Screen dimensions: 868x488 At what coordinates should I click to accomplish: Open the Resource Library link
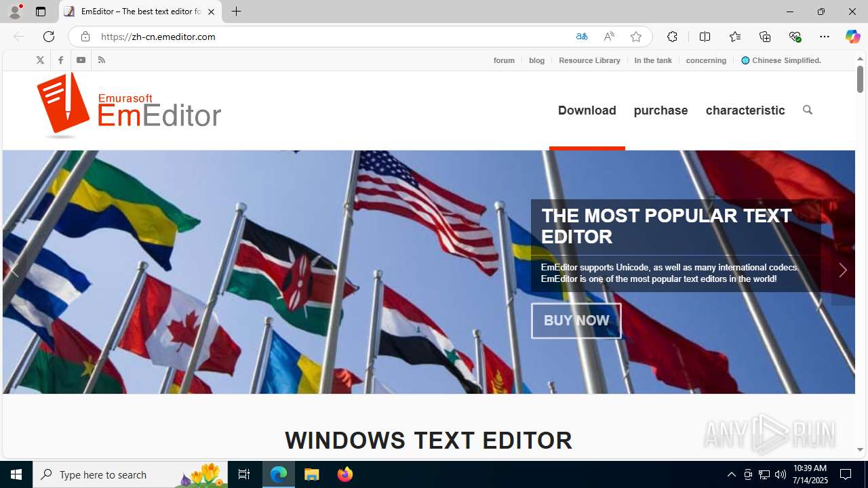coord(589,60)
